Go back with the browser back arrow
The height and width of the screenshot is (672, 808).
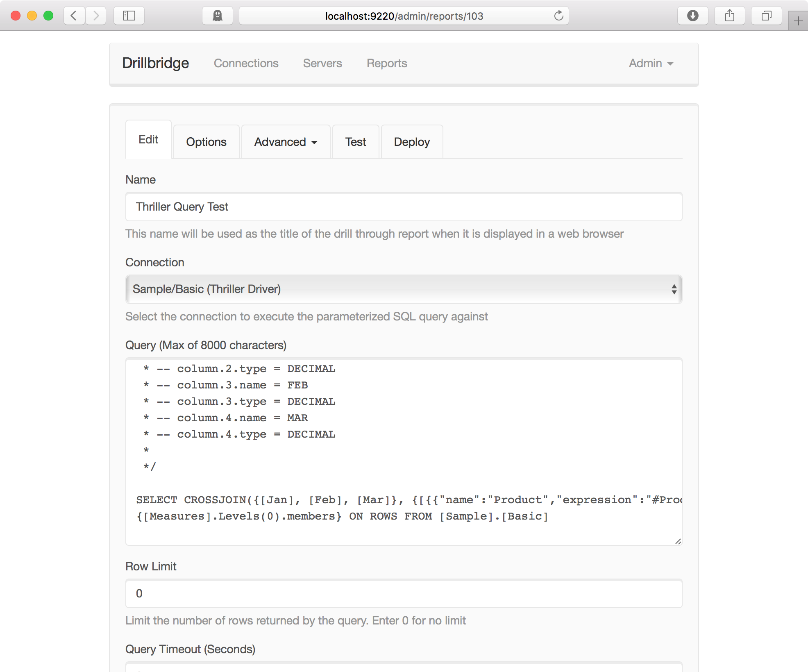(74, 16)
